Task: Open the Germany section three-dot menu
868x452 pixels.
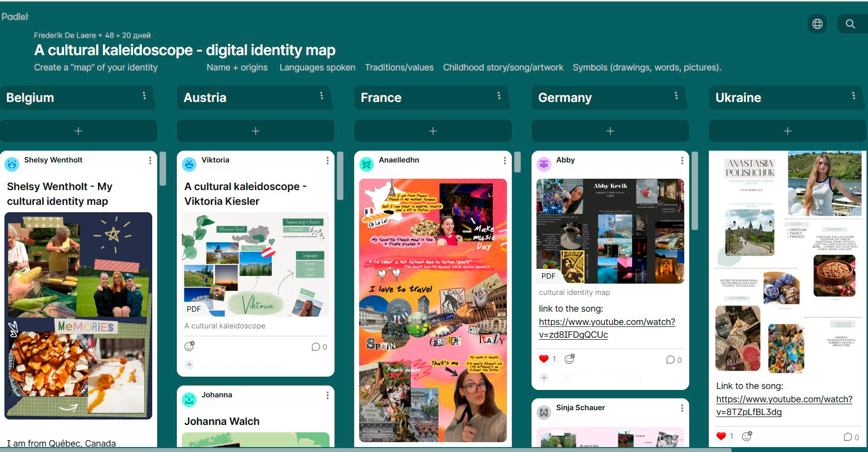Action: pyautogui.click(x=676, y=96)
